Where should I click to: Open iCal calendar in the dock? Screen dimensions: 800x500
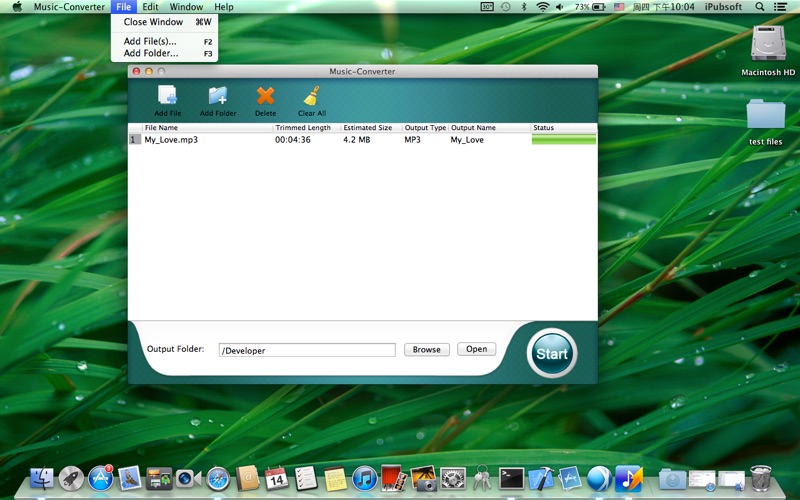coord(277,479)
